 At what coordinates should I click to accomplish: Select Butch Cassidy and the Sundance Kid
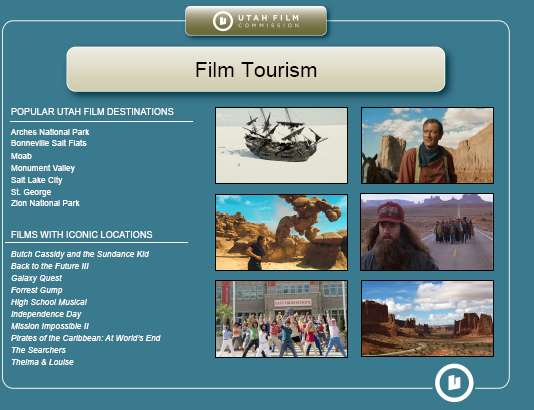pyautogui.click(x=80, y=254)
